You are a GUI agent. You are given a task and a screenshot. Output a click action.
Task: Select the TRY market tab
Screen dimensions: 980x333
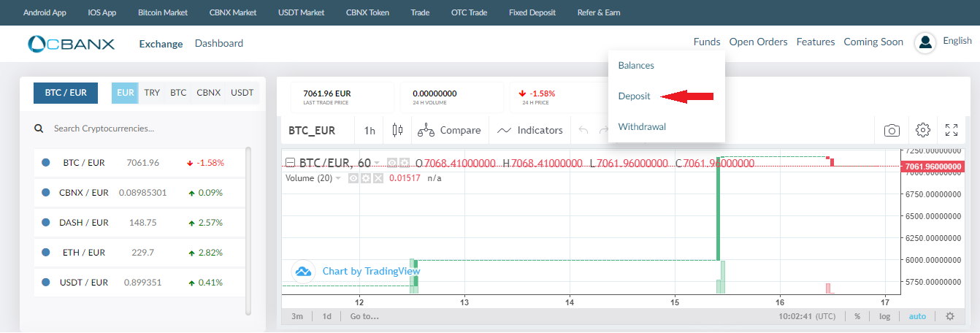[152, 93]
